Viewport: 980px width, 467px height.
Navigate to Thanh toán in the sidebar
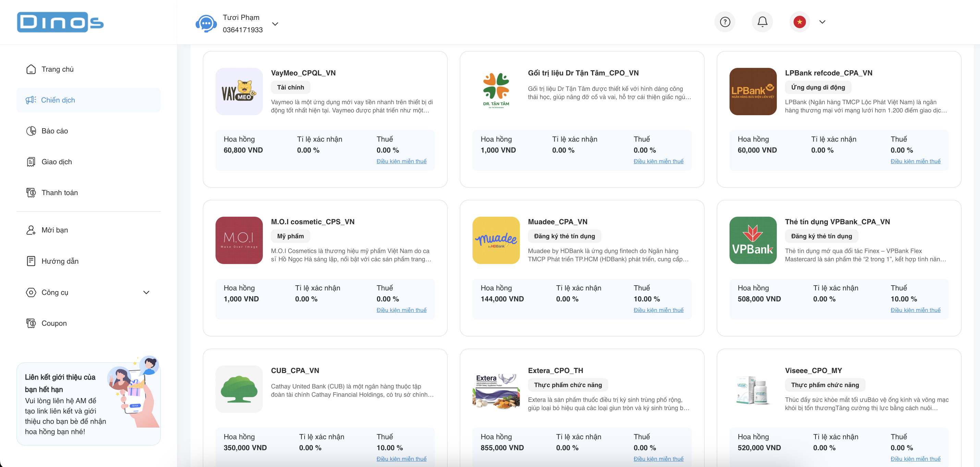(59, 193)
